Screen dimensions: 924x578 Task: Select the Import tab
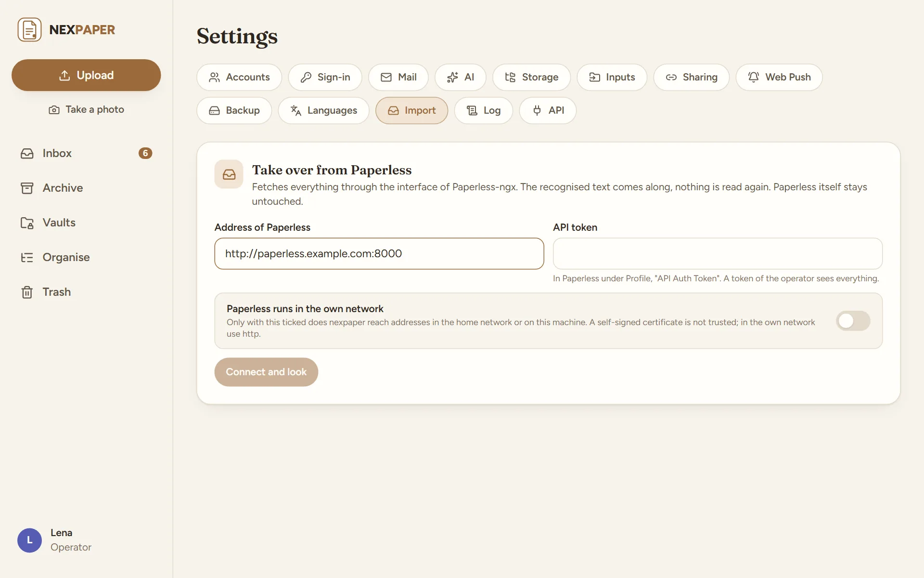tap(412, 110)
